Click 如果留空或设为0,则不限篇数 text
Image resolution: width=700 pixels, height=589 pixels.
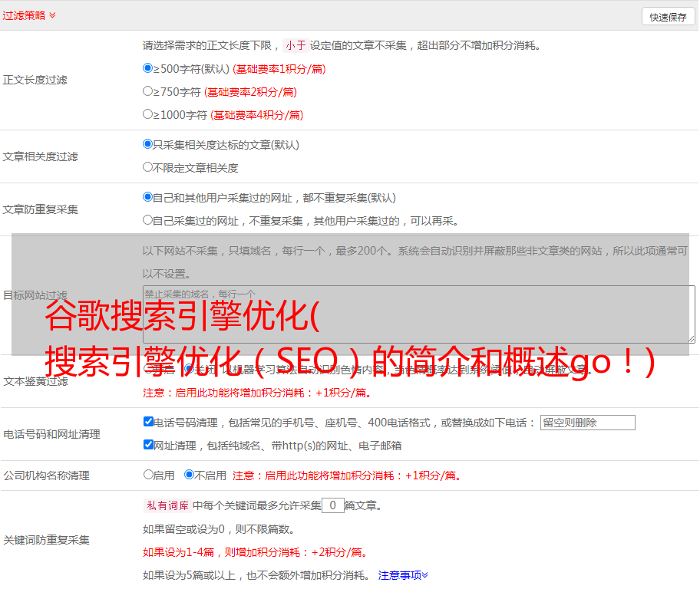[220, 529]
